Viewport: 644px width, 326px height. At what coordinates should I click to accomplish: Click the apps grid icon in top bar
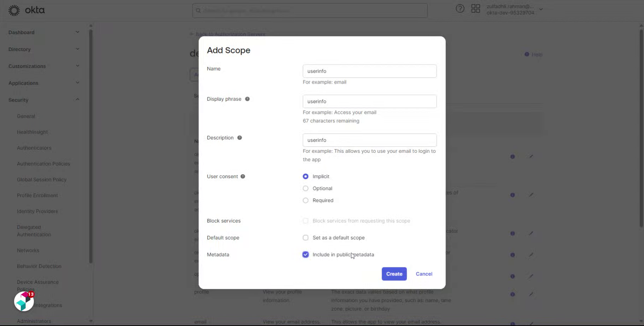pyautogui.click(x=476, y=8)
